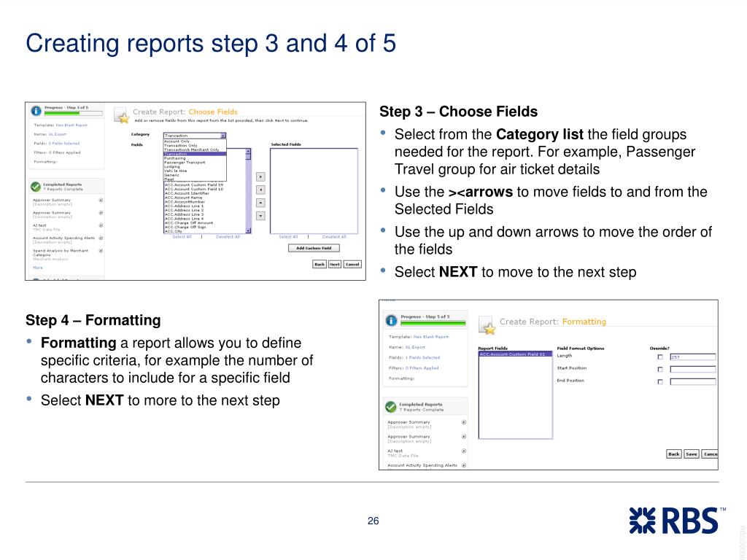
Task: Click Cancel button in Formatting screenshot
Action: coord(709,454)
